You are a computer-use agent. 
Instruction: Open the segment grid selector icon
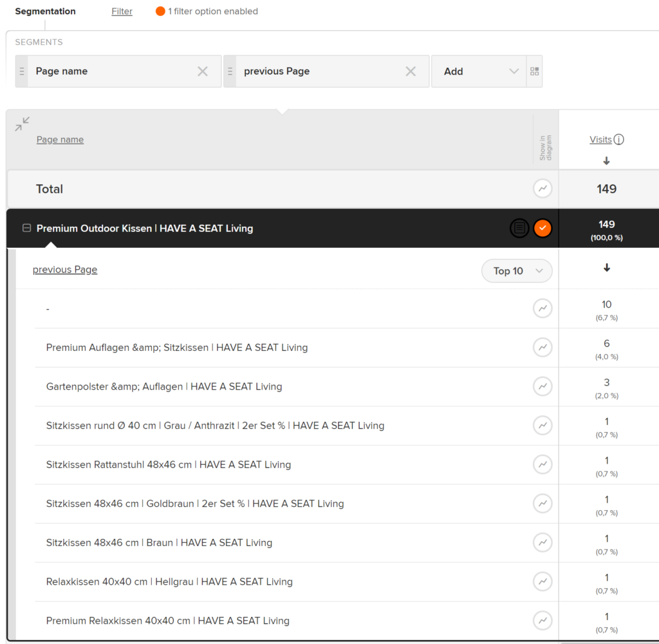[x=534, y=71]
